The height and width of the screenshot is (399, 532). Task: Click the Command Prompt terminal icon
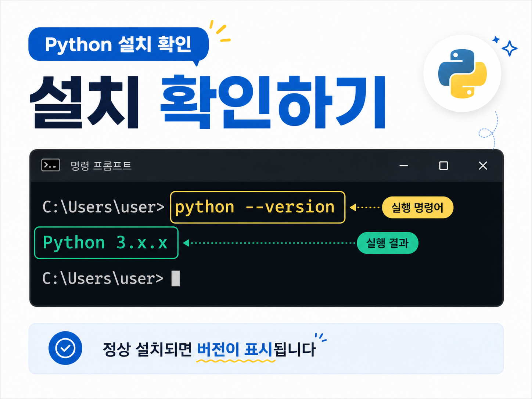(51, 165)
